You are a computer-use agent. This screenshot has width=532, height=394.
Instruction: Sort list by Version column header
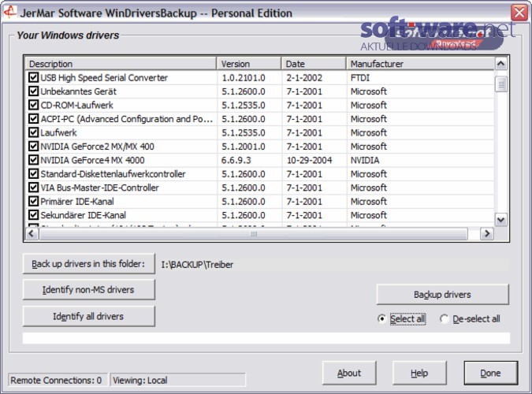pyautogui.click(x=249, y=64)
